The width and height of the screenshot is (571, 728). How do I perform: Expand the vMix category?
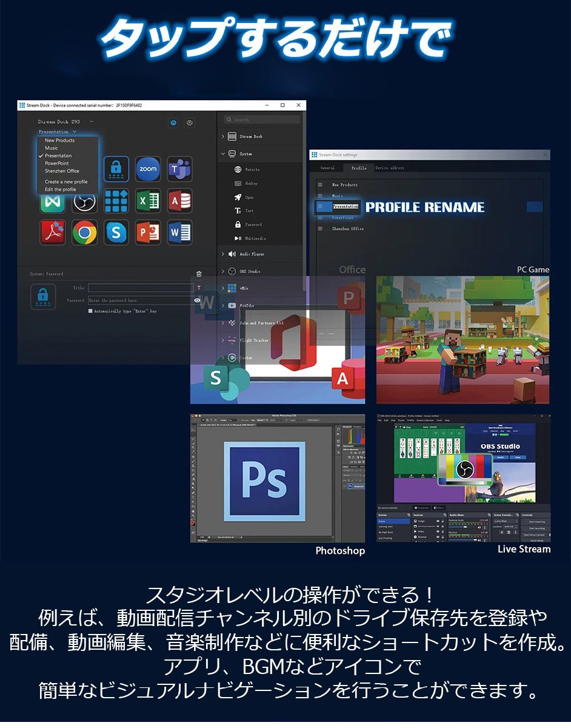(x=223, y=289)
